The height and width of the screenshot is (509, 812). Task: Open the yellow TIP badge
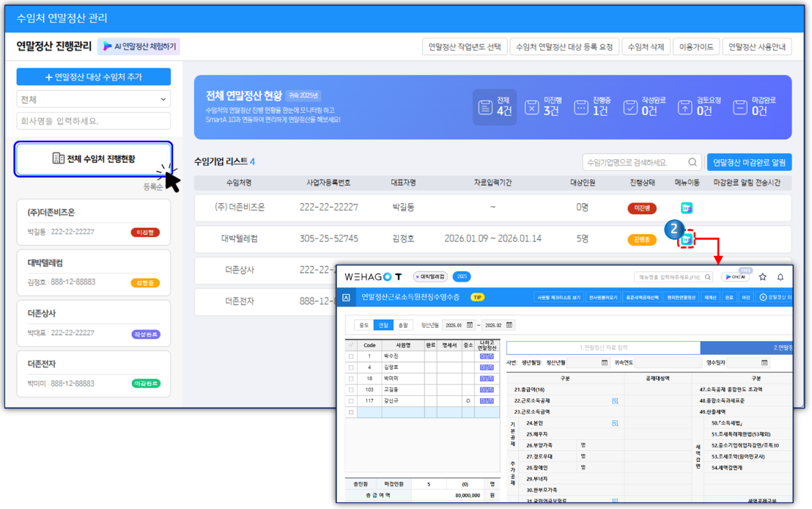(x=477, y=298)
